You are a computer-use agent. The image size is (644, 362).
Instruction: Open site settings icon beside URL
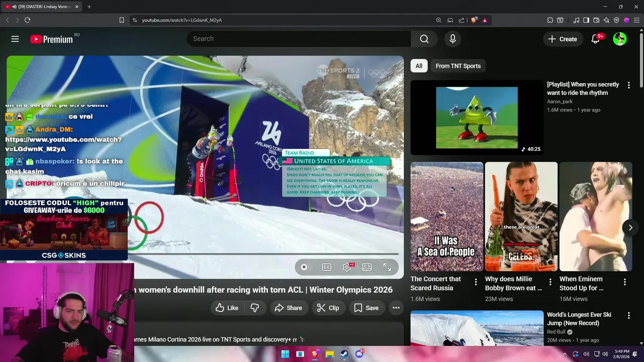(134, 20)
